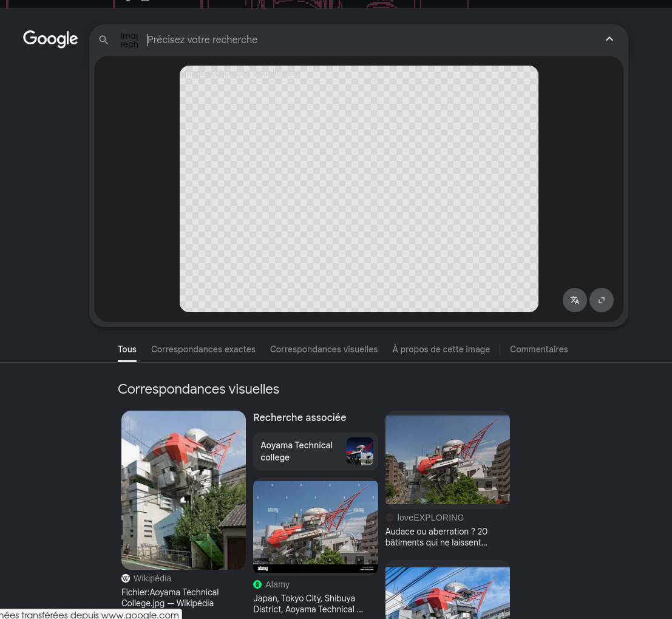Open À propos de cette image tab
672x619 pixels.
[441, 349]
